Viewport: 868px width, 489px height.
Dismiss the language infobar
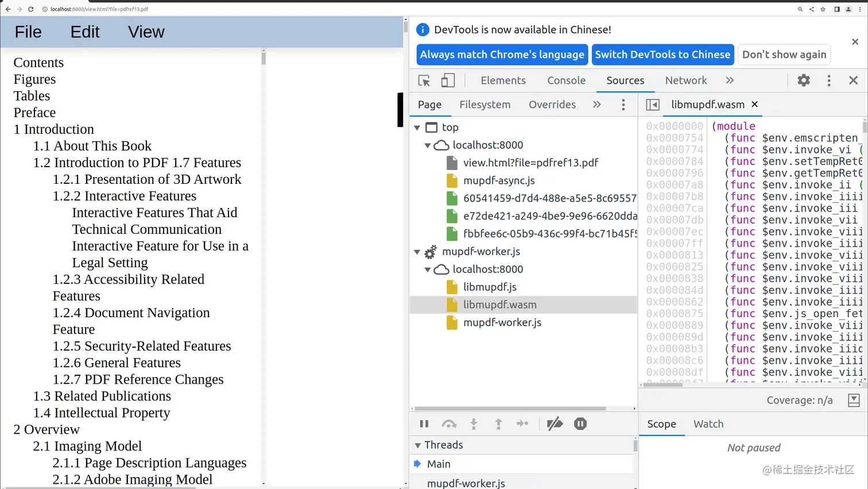point(855,42)
